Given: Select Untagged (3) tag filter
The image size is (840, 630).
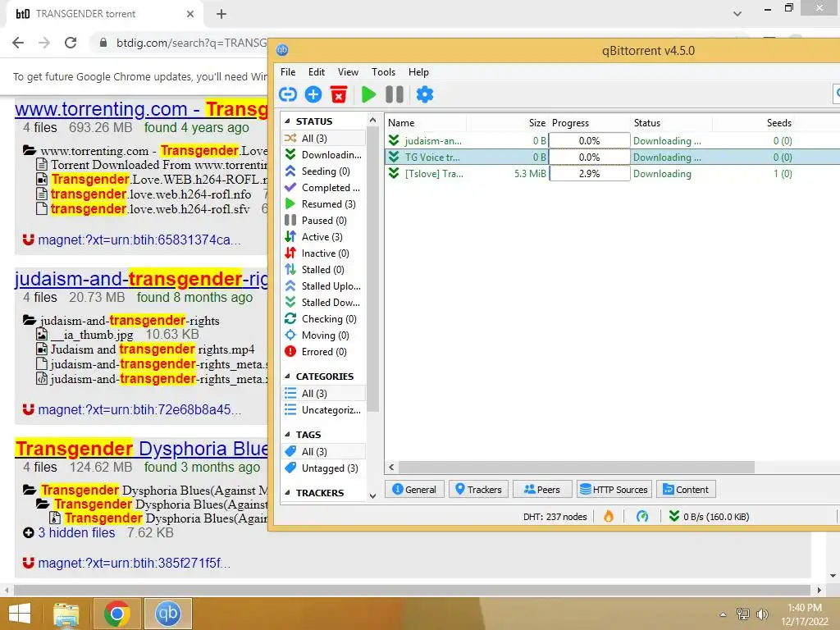Looking at the screenshot, I should tap(323, 468).
